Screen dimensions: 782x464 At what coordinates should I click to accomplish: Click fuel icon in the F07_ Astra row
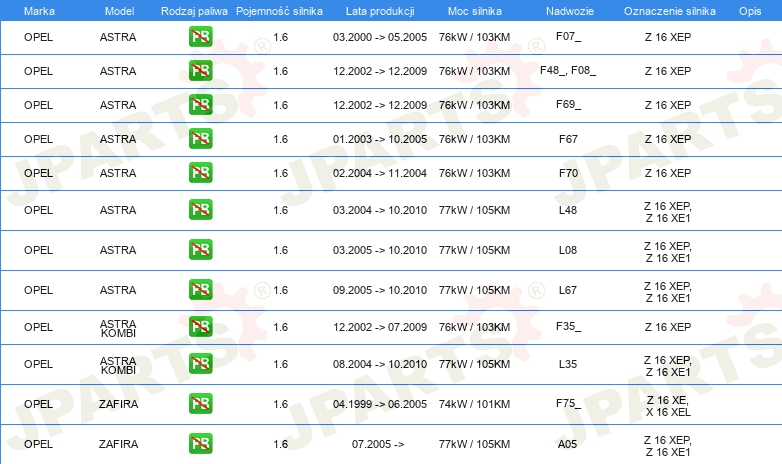[x=200, y=37]
